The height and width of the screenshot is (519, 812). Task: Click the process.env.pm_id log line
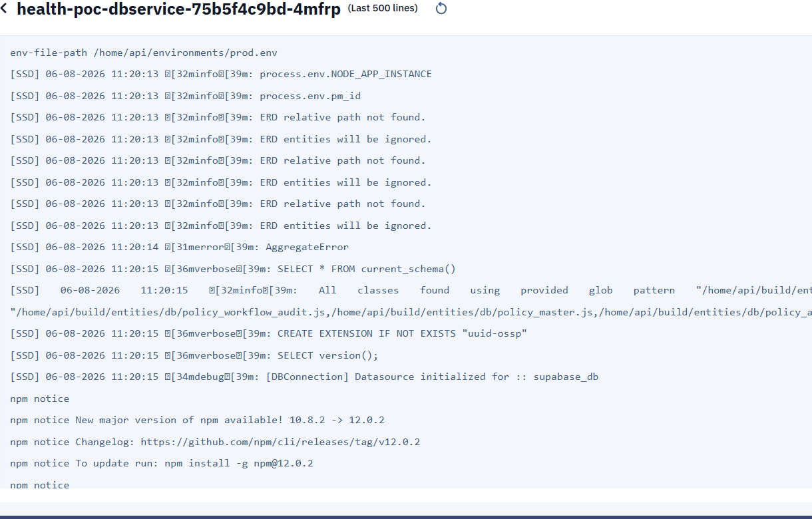(185, 96)
